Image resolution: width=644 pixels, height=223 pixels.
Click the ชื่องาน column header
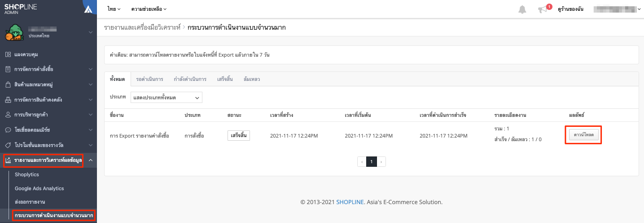(x=117, y=115)
